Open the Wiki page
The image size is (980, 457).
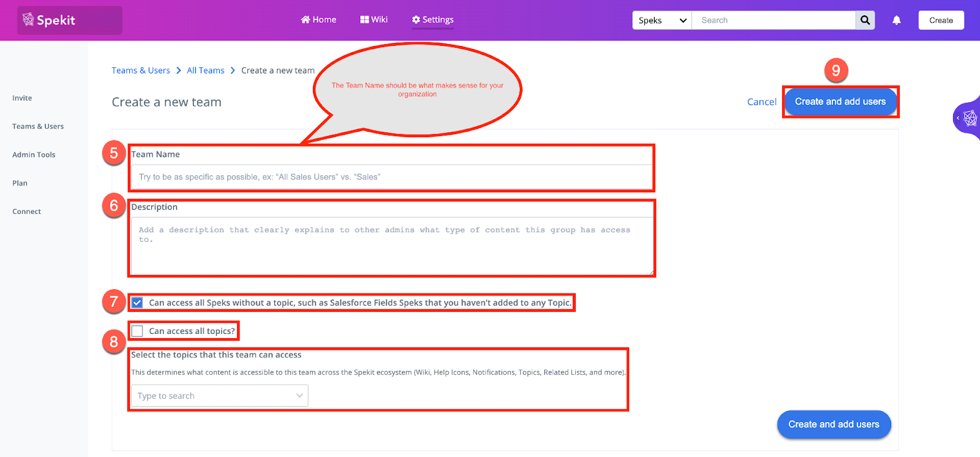click(374, 20)
